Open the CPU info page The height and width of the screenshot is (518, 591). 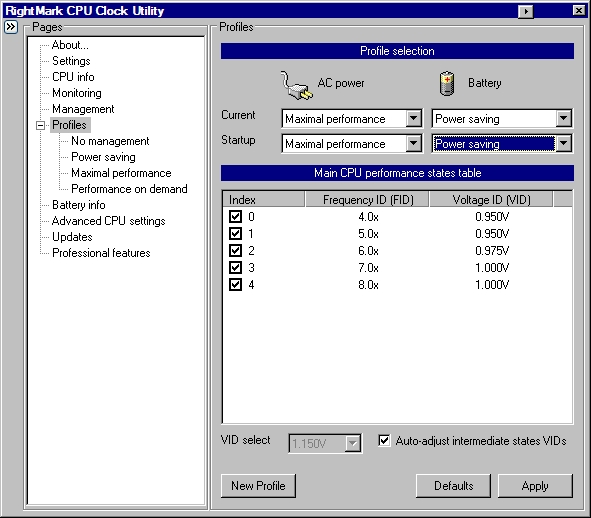73,77
